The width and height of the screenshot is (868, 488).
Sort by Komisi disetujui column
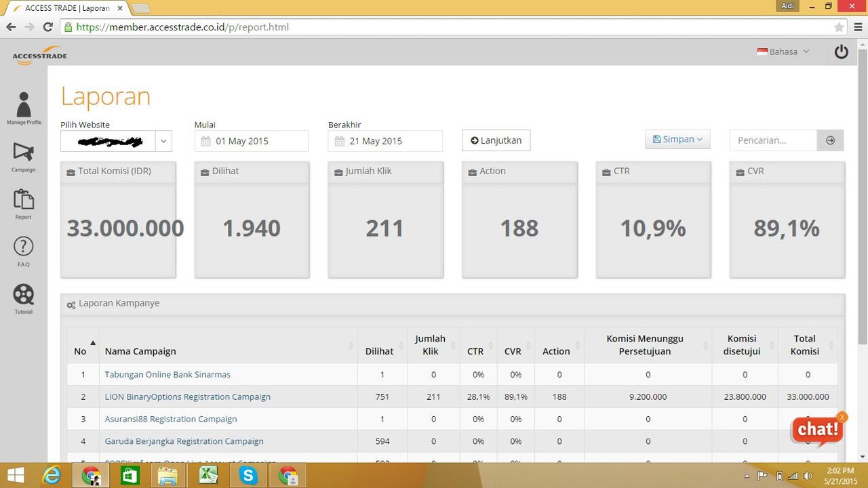point(744,346)
